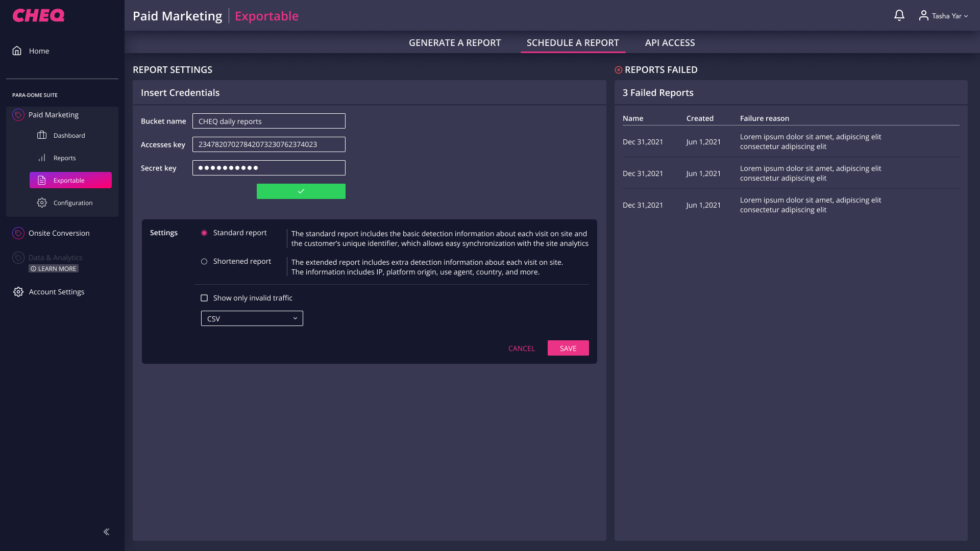Click the Exportable document icon
Screen dimensions: 980x551
(42, 180)
